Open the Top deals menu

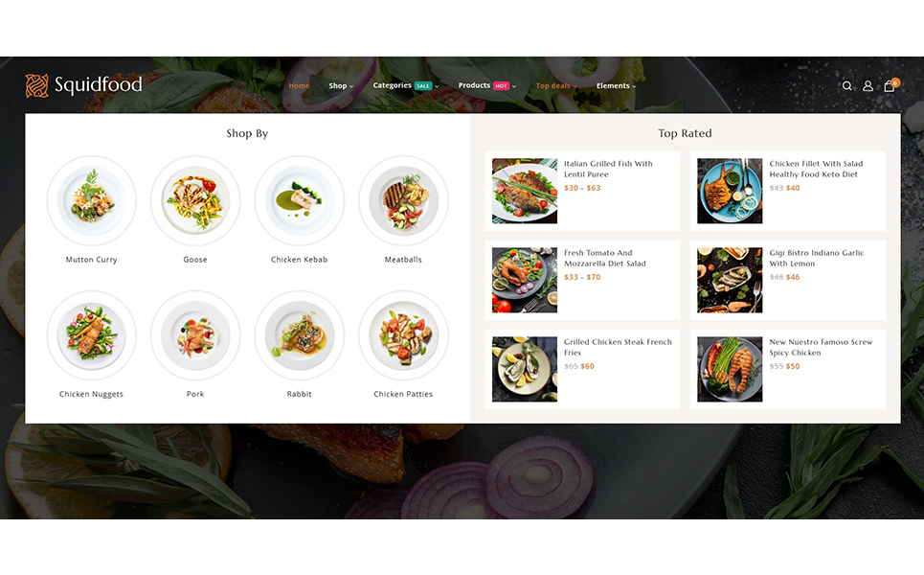tap(556, 86)
